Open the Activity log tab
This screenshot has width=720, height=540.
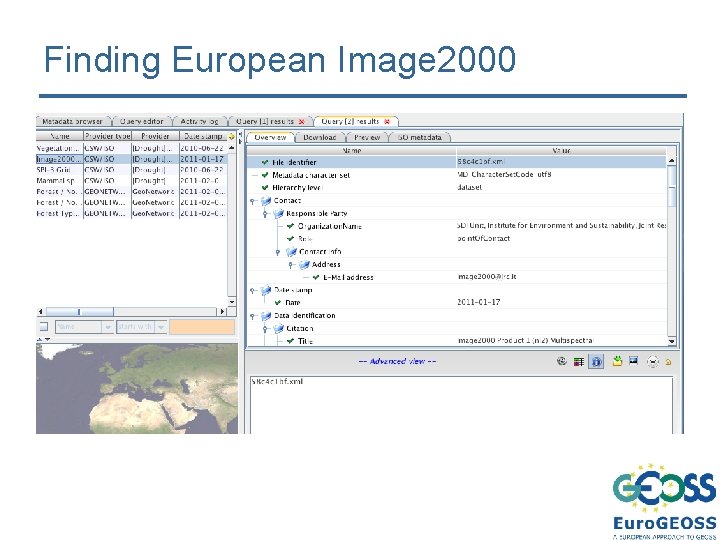(199, 121)
